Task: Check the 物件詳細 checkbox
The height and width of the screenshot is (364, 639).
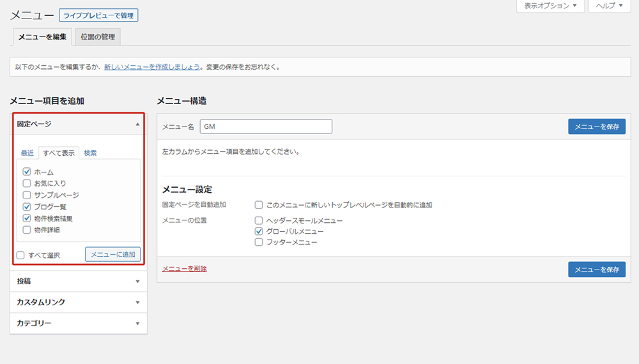Action: tap(27, 230)
